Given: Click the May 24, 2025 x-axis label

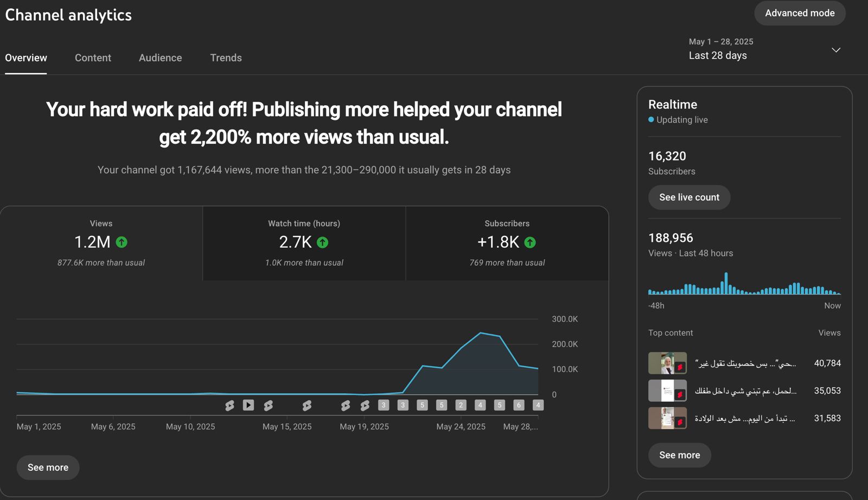Looking at the screenshot, I should 461,427.
